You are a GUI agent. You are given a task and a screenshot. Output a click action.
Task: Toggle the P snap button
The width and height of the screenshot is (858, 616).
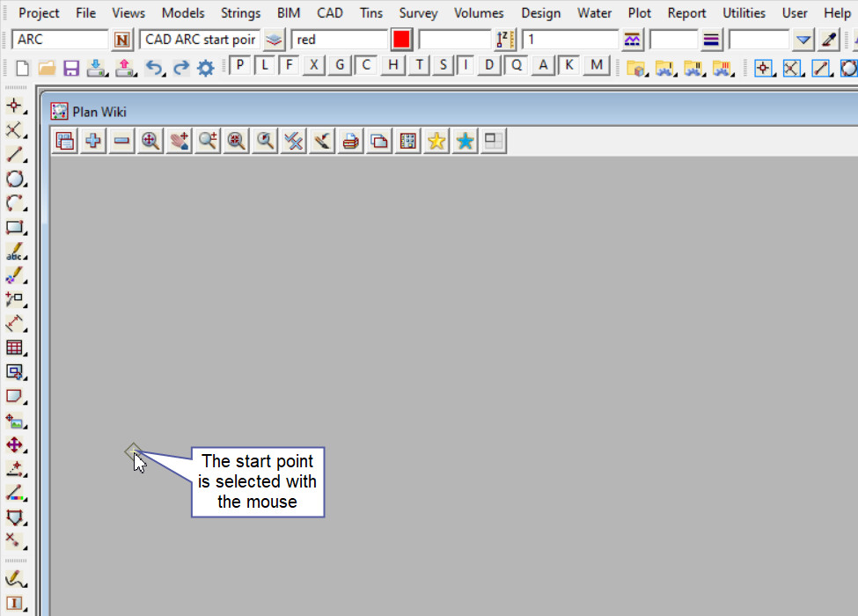pos(239,66)
